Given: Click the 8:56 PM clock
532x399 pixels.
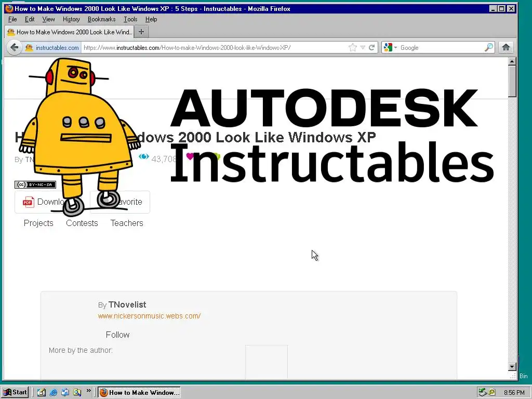Looking at the screenshot, I should (514, 393).
